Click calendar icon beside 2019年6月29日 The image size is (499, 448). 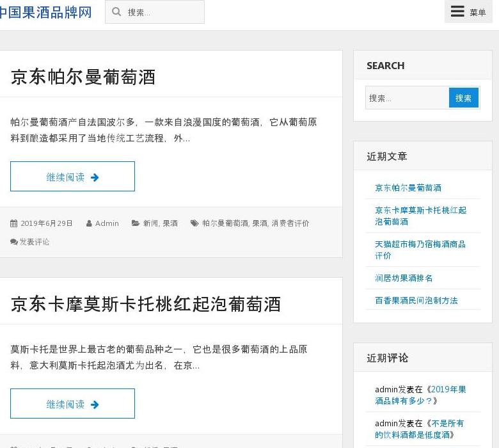click(x=13, y=223)
